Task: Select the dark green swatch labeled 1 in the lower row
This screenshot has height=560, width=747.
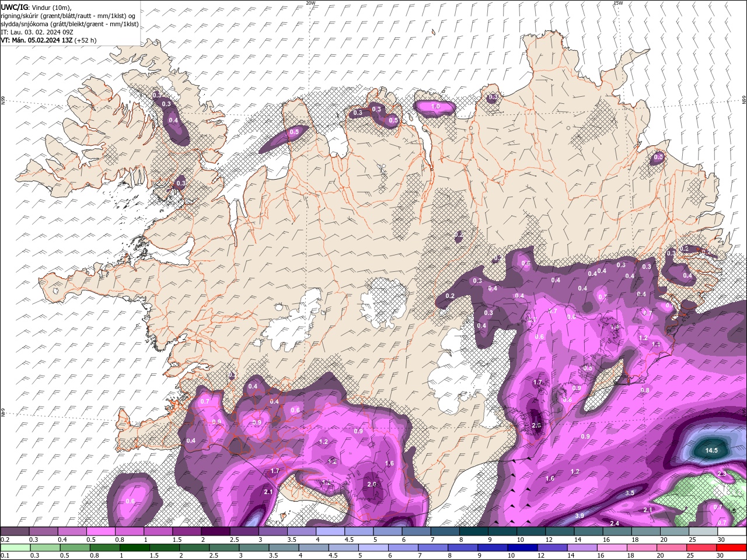Action: pyautogui.click(x=134, y=547)
